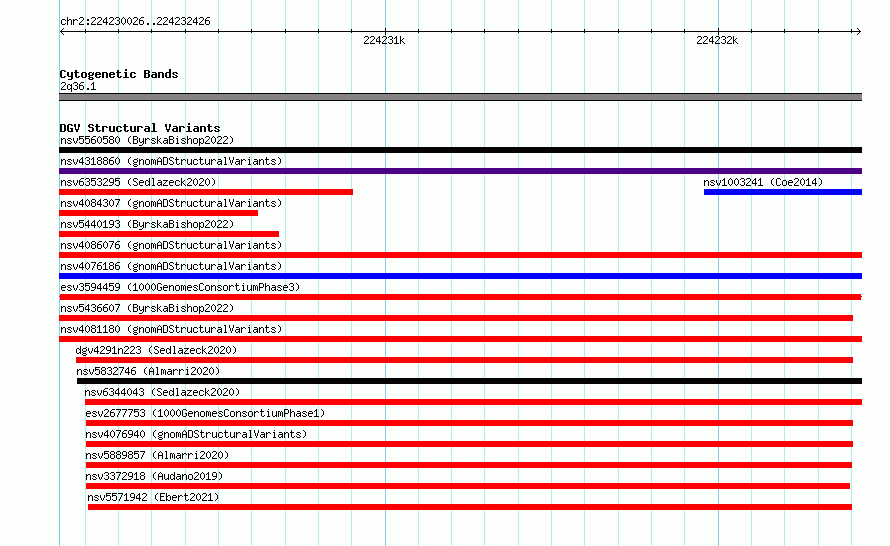Click the Cytogenetic Bands track title
The height and width of the screenshot is (546, 890).
click(119, 74)
